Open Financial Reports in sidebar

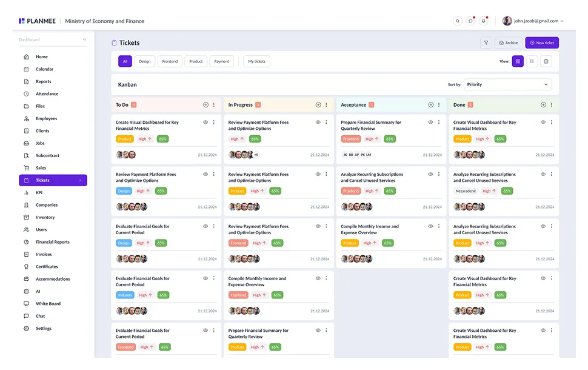click(x=53, y=242)
